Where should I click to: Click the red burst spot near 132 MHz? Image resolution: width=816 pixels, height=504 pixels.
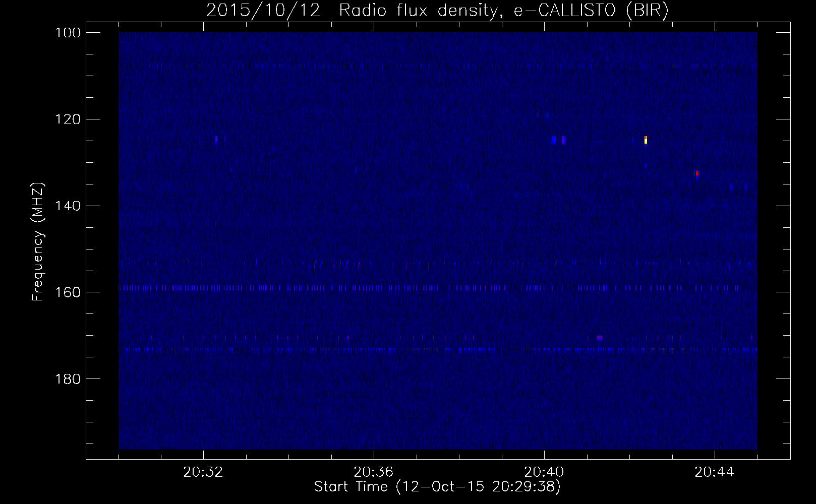pos(697,173)
